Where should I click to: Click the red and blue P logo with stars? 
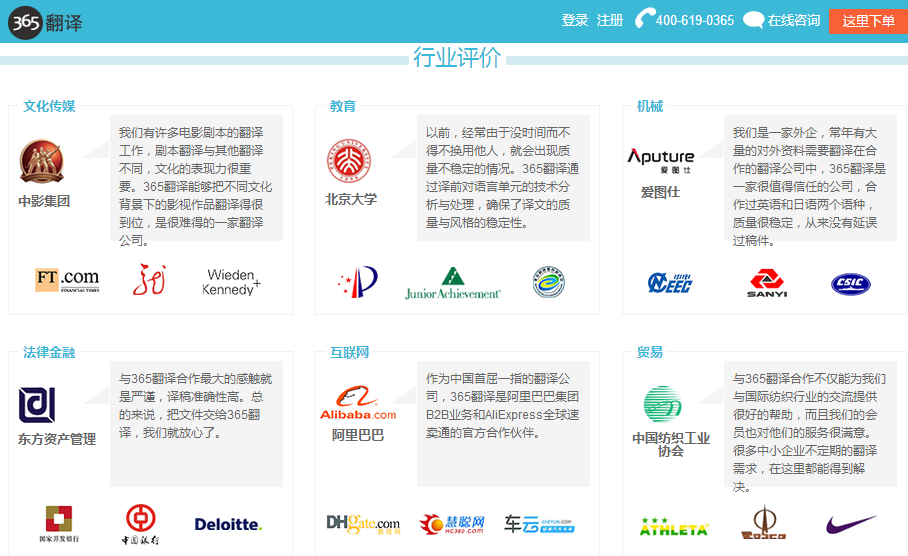click(x=358, y=281)
